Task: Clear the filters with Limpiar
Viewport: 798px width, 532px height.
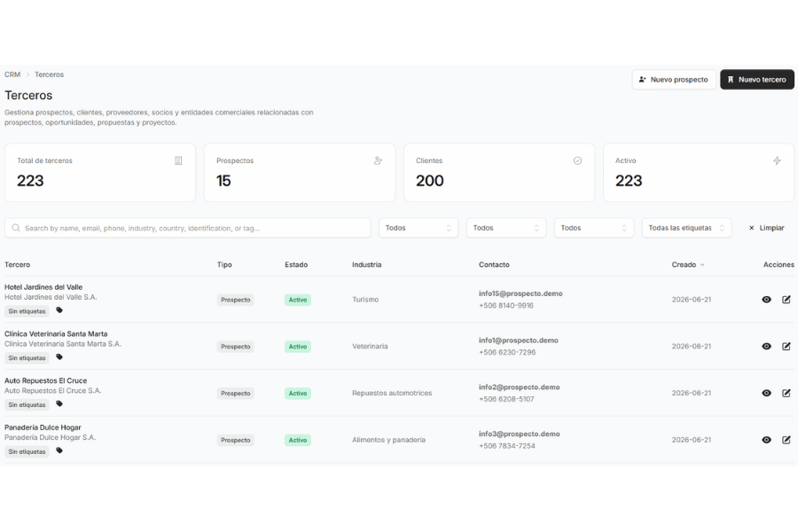Action: [x=766, y=228]
